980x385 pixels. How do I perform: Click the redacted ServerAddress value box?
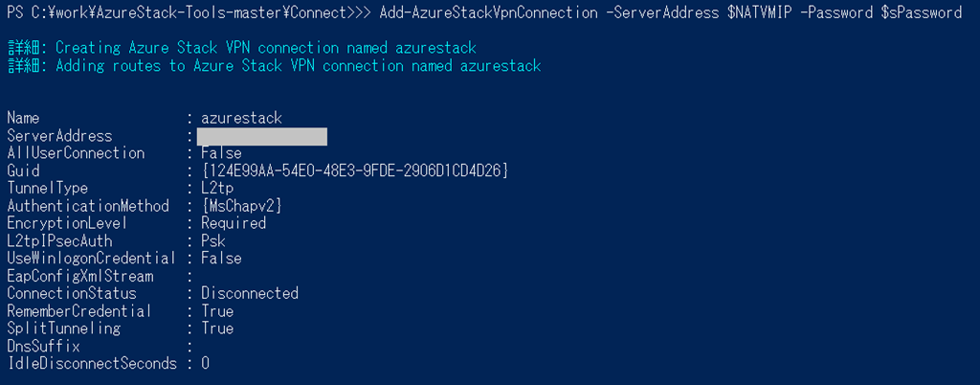point(262,136)
